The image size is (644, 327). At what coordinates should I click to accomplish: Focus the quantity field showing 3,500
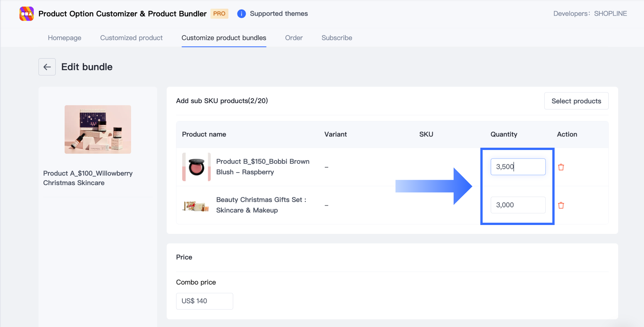pyautogui.click(x=518, y=167)
